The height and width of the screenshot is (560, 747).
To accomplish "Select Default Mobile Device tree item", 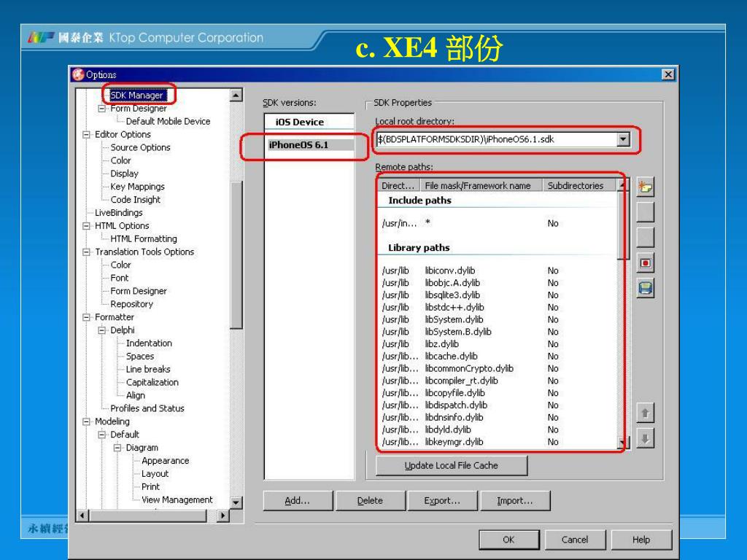I will click(168, 122).
